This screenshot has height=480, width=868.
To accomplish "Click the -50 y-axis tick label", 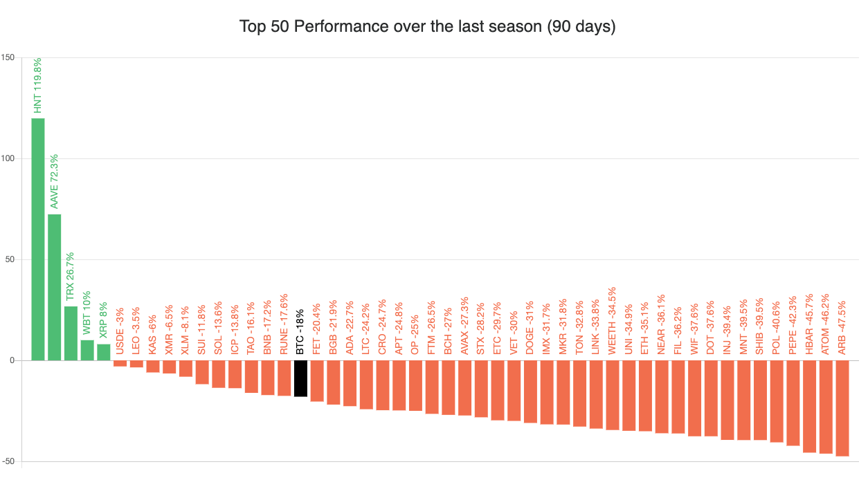I will pos(8,461).
